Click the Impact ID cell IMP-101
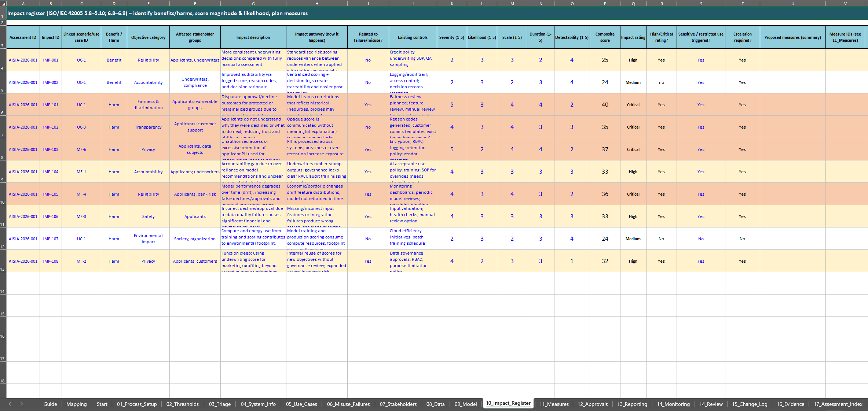868x411 pixels. click(x=51, y=105)
